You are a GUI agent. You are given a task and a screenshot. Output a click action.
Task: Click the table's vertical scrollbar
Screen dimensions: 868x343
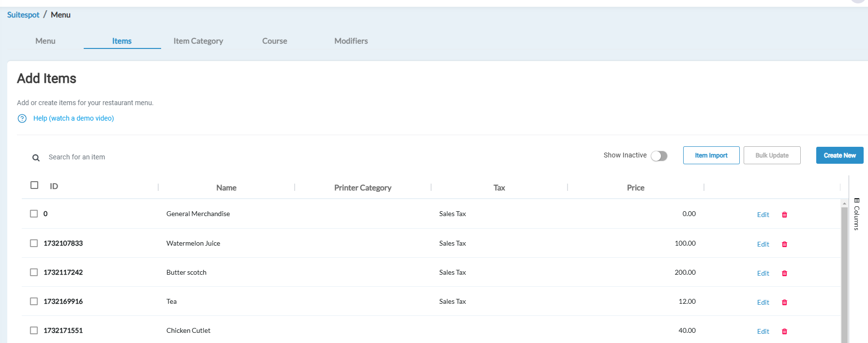click(844, 271)
